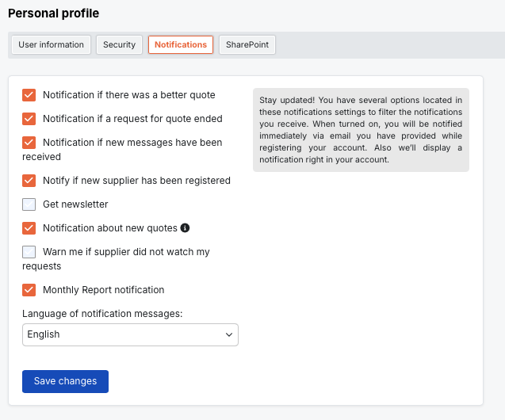Open the notification language dropdown set to English
This screenshot has height=420, width=505.
[130, 334]
